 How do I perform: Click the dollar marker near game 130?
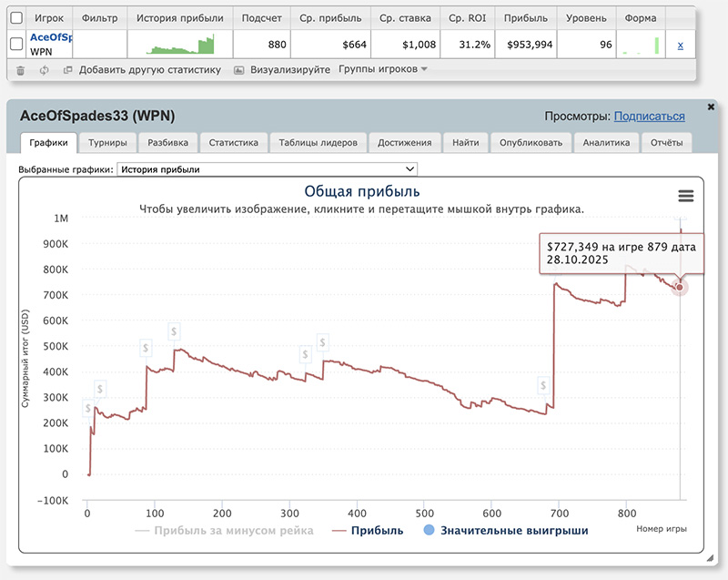(174, 331)
